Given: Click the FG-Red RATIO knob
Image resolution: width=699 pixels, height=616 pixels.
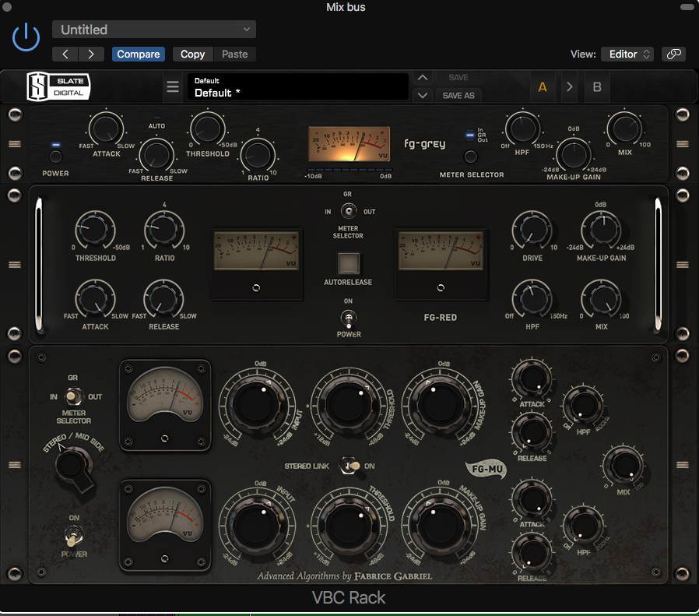Looking at the screenshot, I should coord(164,231).
